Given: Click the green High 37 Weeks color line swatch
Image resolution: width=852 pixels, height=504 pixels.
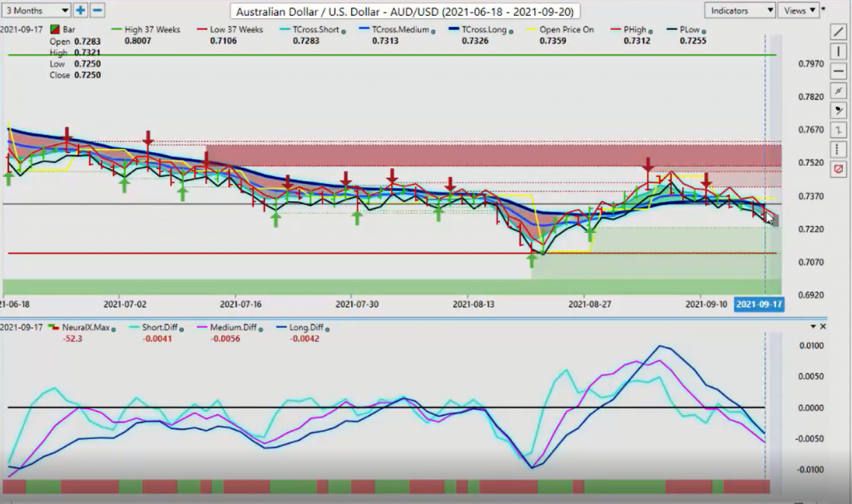Looking at the screenshot, I should pyautogui.click(x=116, y=29).
